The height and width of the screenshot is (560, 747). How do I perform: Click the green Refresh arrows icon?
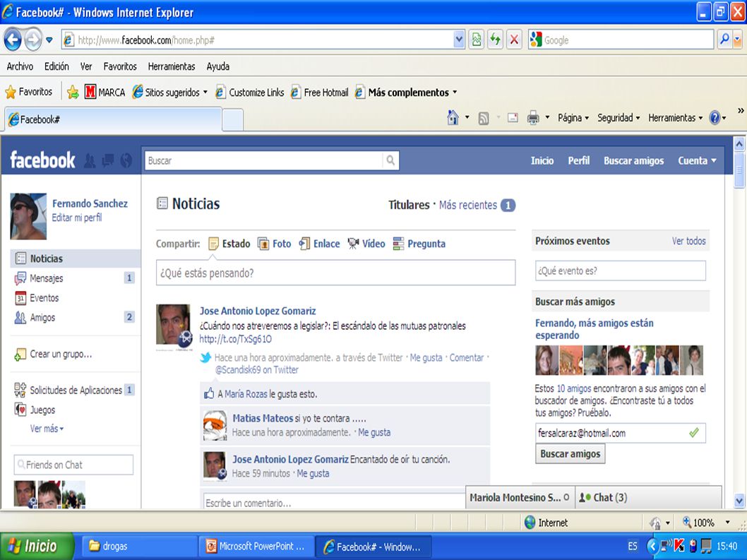tap(496, 40)
